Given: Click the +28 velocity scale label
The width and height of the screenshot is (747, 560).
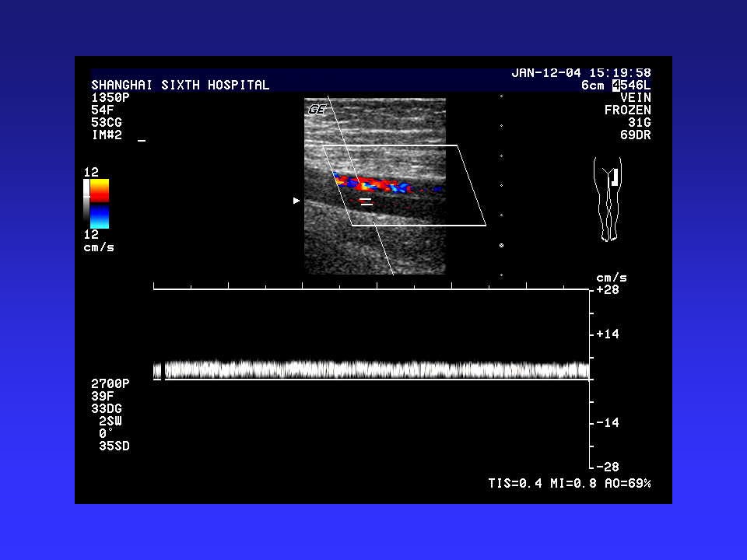Looking at the screenshot, I should [x=607, y=289].
